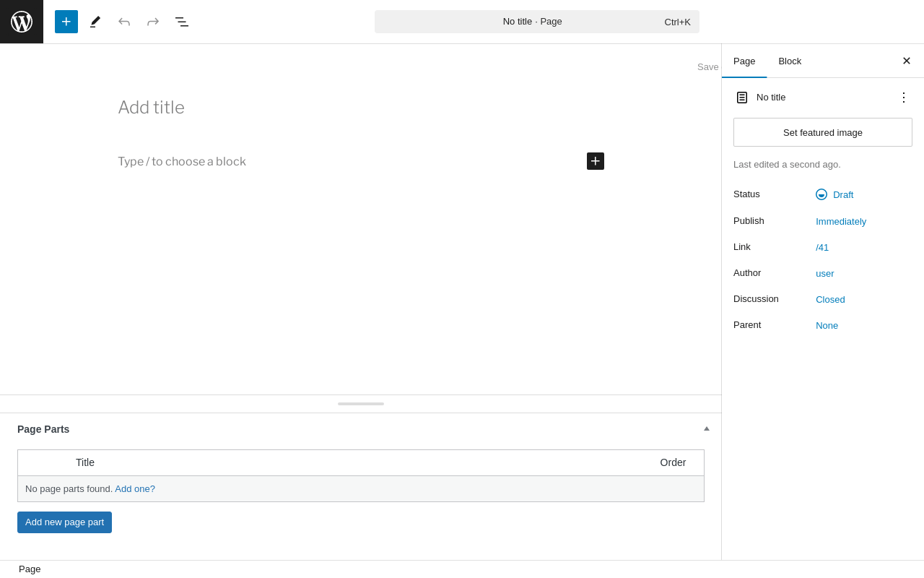
Task: Click the Order column header
Action: tap(673, 462)
